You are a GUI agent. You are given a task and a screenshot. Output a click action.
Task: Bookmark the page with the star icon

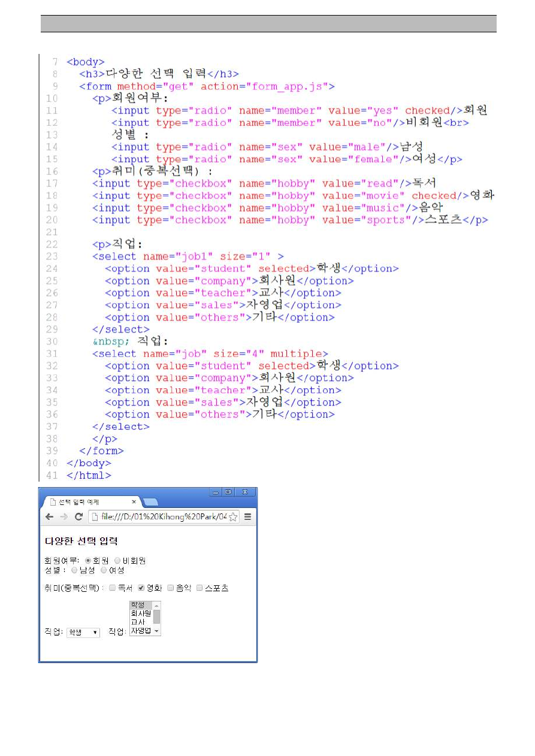(x=233, y=517)
